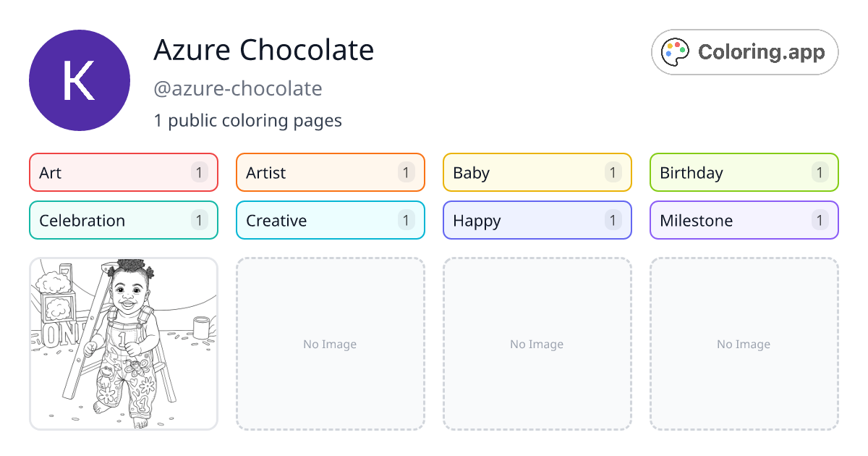Click the first No Image placeholder
The width and height of the screenshot is (868, 456).
(330, 344)
